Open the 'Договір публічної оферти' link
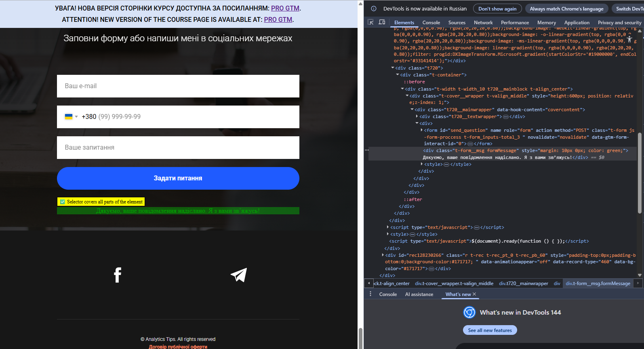This screenshot has width=644, height=349. coord(178,347)
